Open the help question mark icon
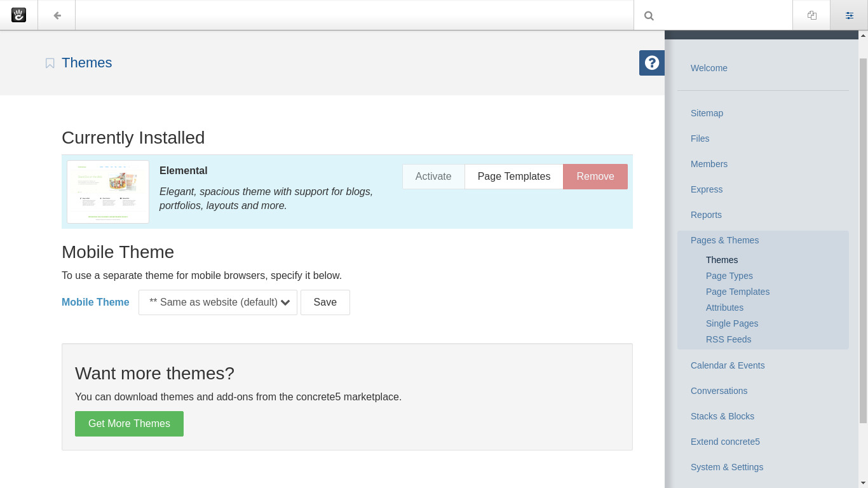The height and width of the screenshot is (488, 868). (651, 63)
